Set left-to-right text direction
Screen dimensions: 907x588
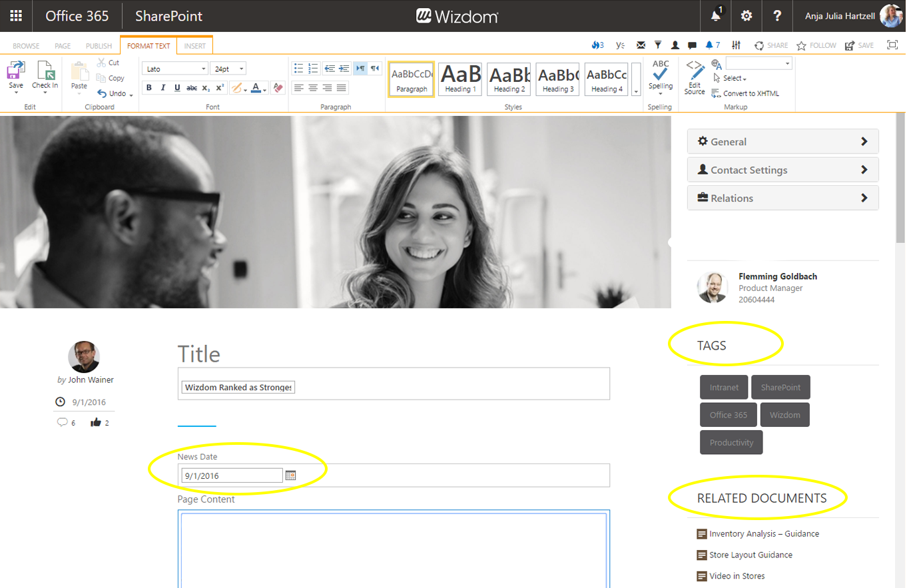pyautogui.click(x=360, y=69)
